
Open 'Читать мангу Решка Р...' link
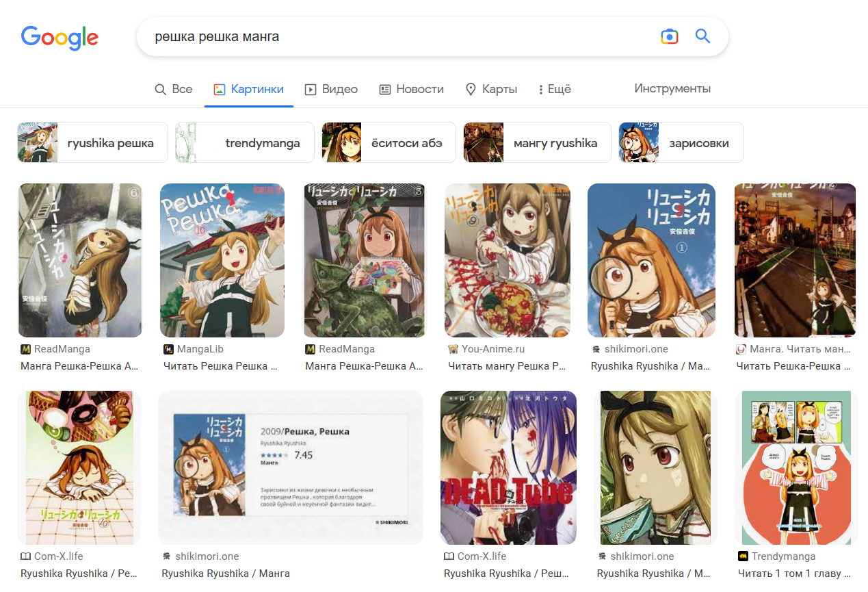point(508,366)
